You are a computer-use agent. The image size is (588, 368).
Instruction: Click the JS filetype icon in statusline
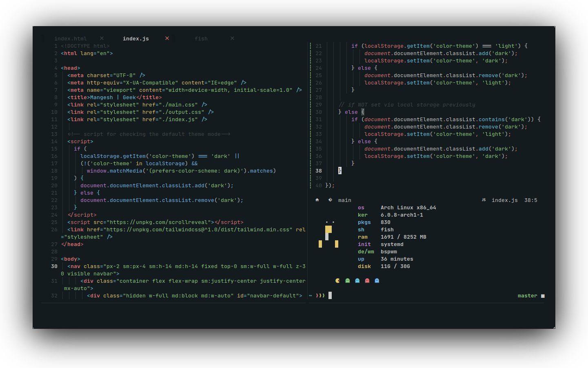484,200
